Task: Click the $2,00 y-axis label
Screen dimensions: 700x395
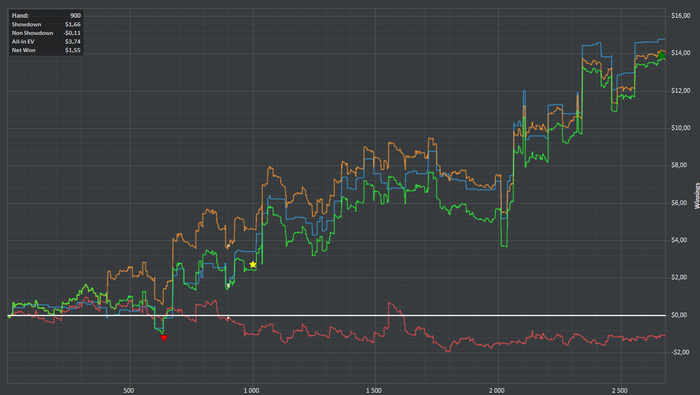Action: [680, 277]
